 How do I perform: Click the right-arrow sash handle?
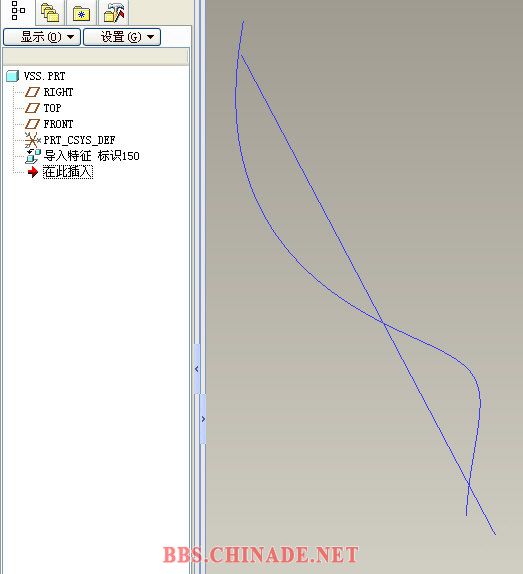click(x=203, y=419)
